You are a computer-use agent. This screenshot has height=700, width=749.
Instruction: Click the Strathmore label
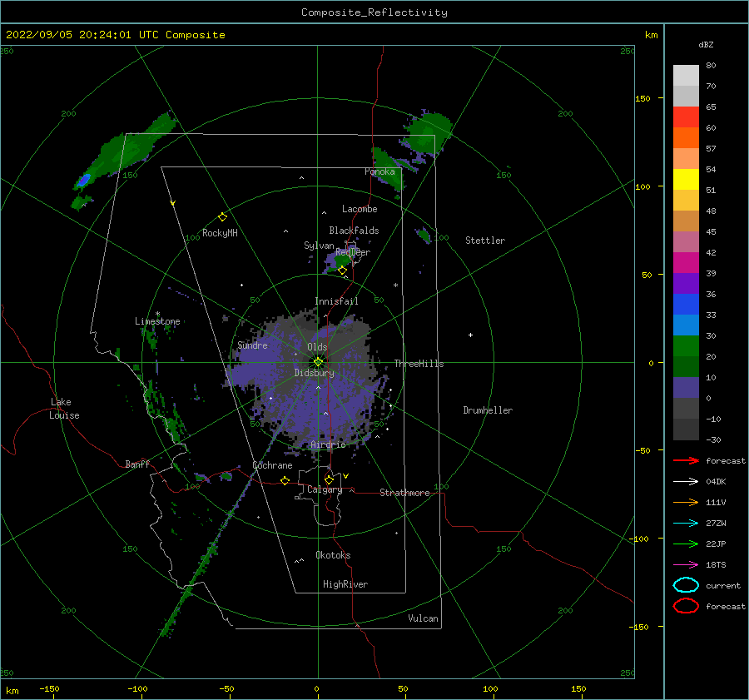pos(404,493)
